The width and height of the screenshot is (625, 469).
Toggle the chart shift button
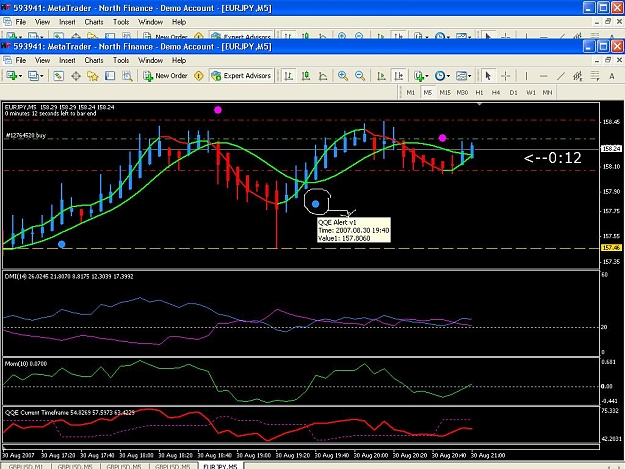[x=399, y=76]
